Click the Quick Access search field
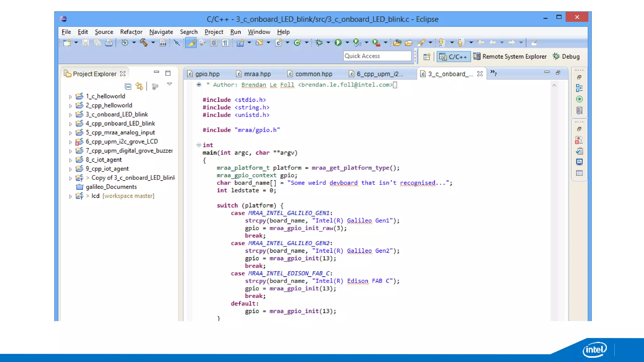Image resolution: width=644 pixels, height=362 pixels. tap(377, 56)
